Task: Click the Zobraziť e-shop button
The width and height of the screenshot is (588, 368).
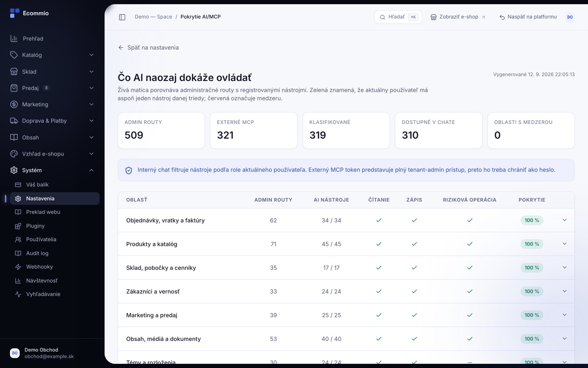Action: (x=458, y=17)
